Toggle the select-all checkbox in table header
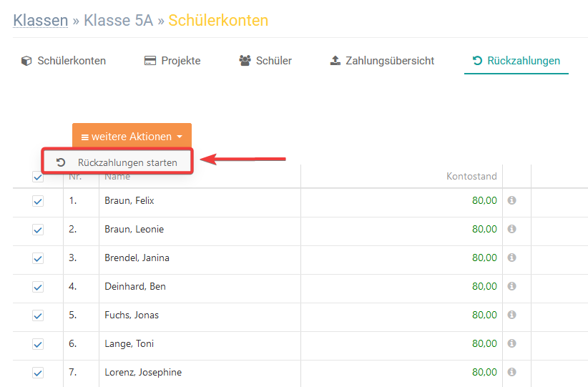The height and width of the screenshot is (387, 588). pos(38,177)
